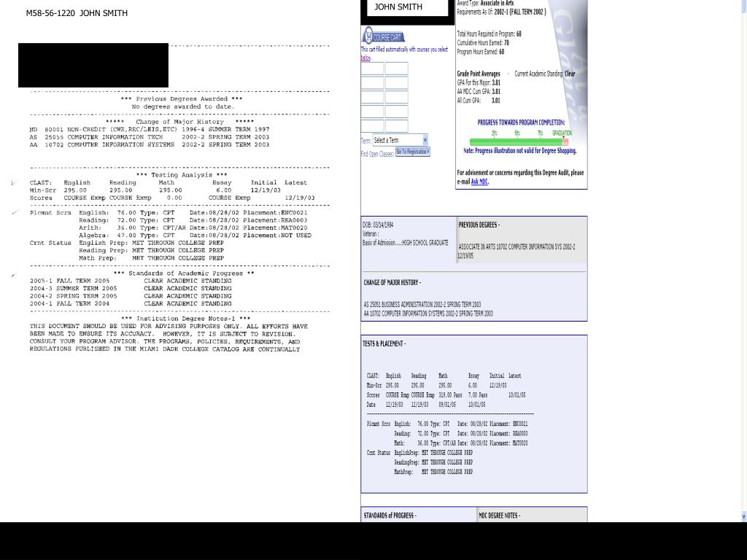Click the red graduation end of progress bar

[565, 142]
